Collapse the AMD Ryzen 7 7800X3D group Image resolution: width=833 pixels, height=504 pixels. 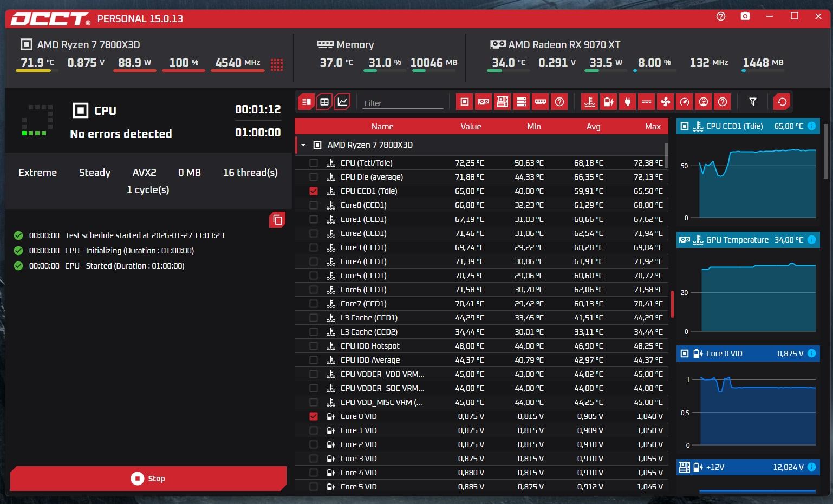(303, 145)
